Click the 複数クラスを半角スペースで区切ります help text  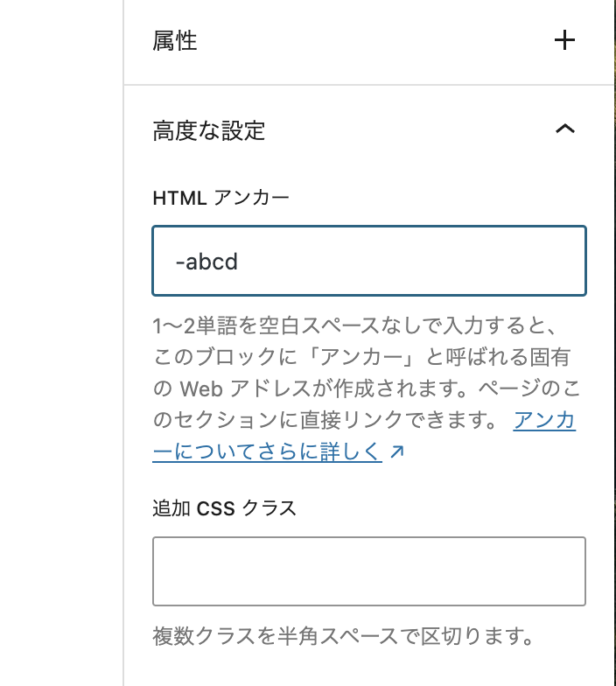point(343,633)
